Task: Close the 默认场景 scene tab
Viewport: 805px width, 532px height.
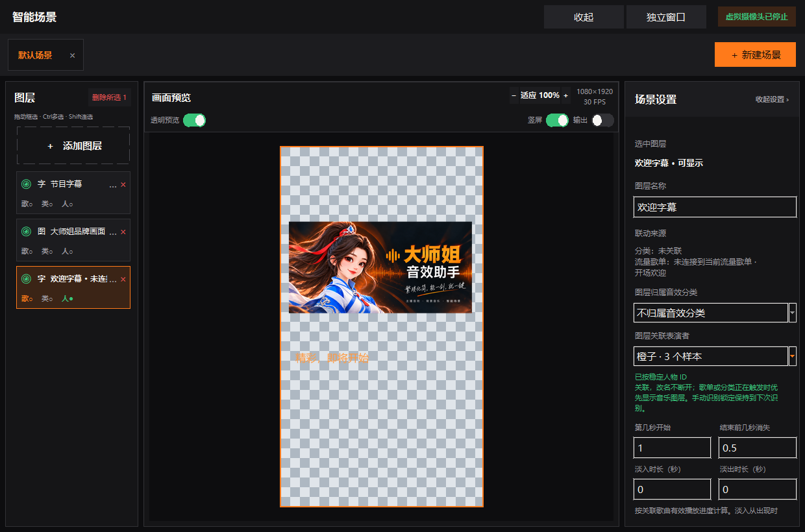Action: tap(73, 56)
